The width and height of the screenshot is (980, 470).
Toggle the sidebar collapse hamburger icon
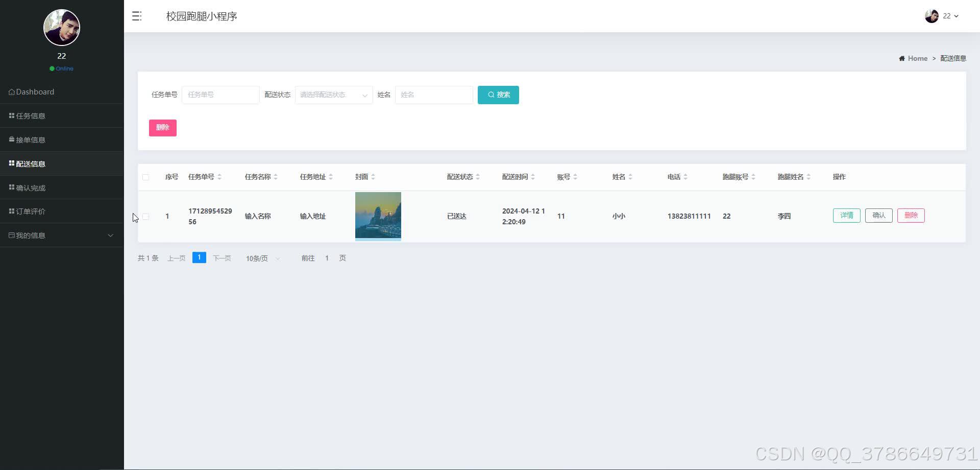[x=136, y=16]
